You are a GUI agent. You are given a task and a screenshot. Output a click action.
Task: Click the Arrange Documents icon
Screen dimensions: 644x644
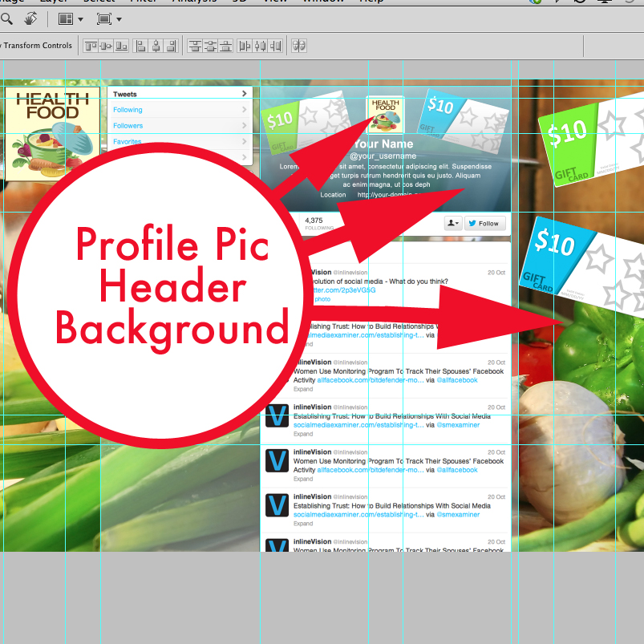(64, 18)
